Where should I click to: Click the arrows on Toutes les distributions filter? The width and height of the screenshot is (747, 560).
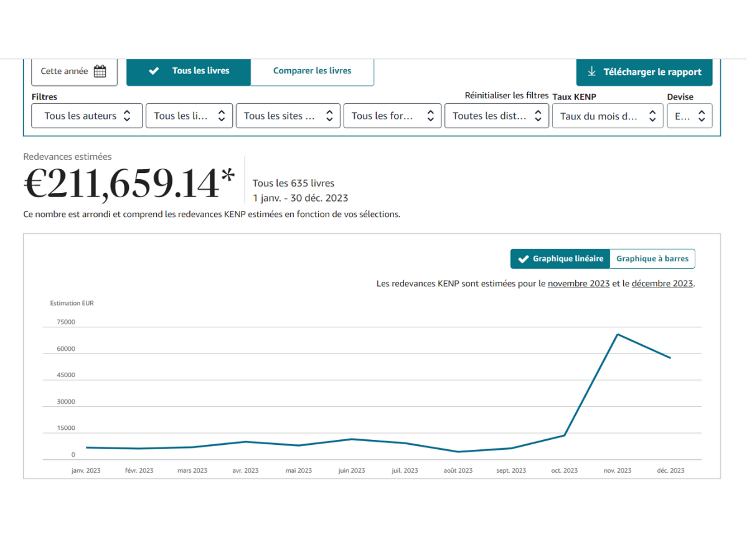pyautogui.click(x=538, y=116)
